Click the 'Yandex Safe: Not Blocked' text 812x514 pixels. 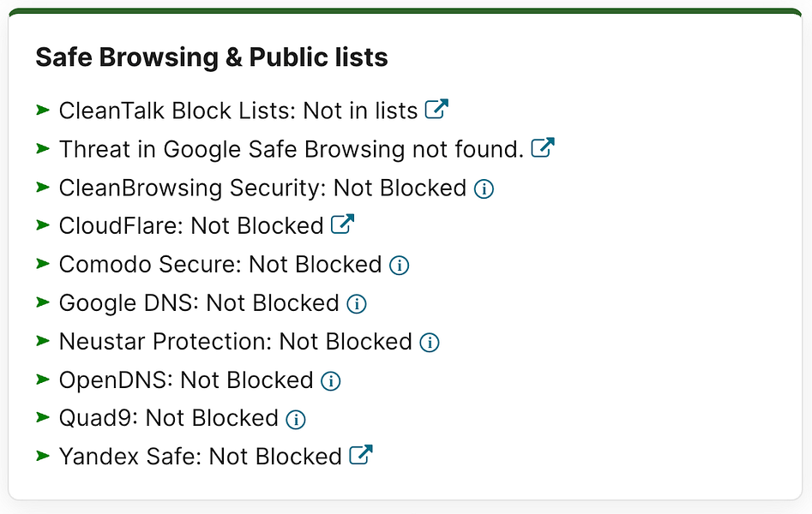(201, 457)
